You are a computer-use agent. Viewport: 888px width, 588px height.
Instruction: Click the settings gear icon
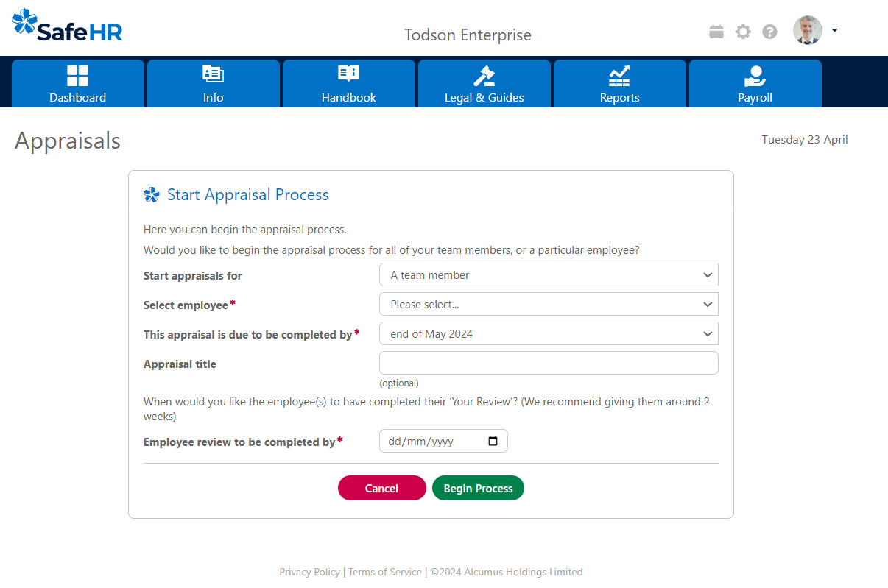point(742,32)
